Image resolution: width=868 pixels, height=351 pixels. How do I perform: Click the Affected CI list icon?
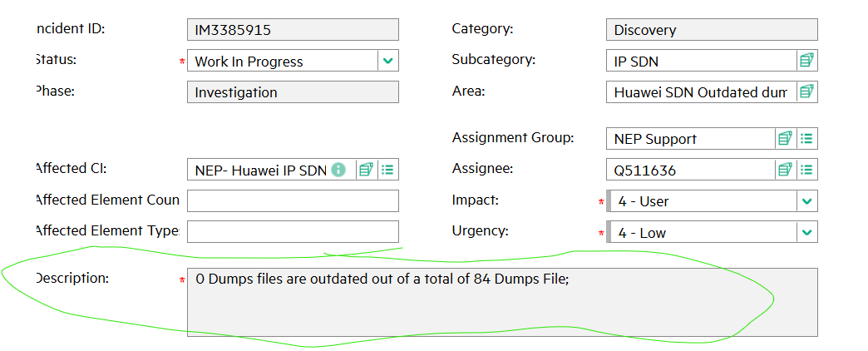pos(387,170)
